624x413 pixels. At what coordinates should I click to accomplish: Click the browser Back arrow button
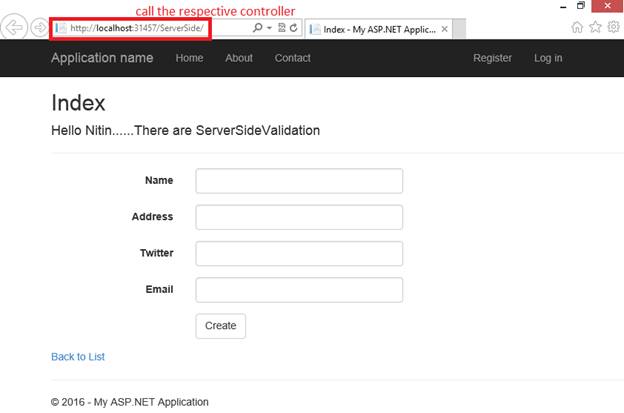point(14,27)
